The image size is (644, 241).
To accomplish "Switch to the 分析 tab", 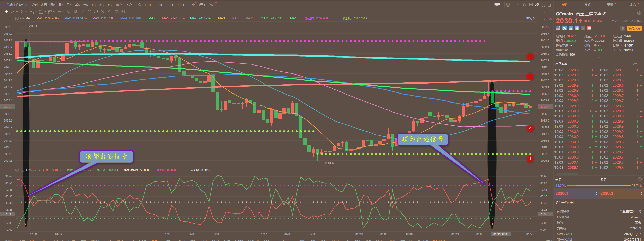I will pyautogui.click(x=587, y=5).
